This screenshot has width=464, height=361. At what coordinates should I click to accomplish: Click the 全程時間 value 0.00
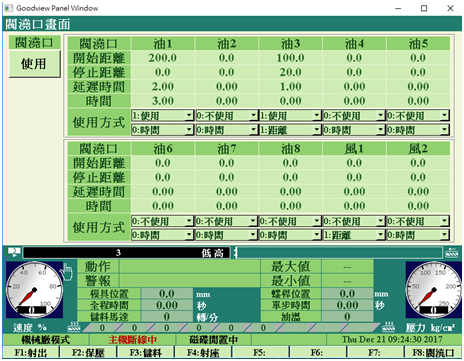click(167, 305)
